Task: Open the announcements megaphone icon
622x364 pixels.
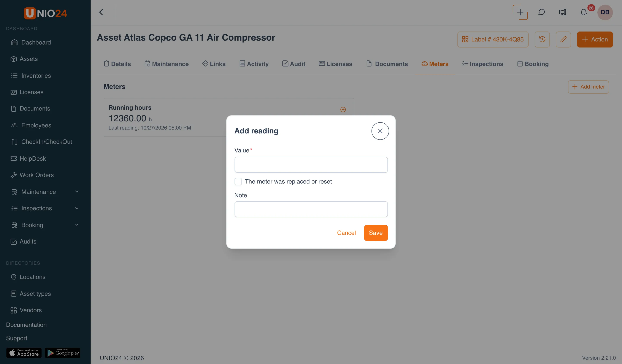Action: (x=563, y=12)
